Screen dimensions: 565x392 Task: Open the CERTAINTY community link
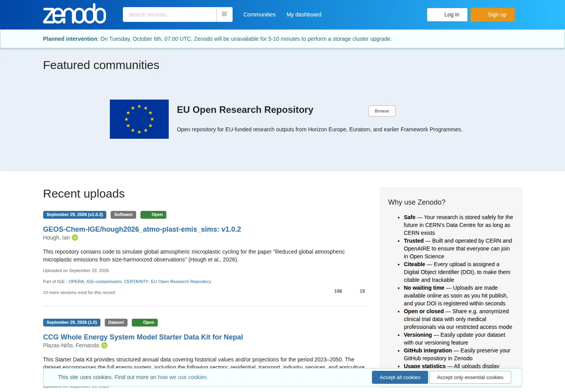coord(136,281)
